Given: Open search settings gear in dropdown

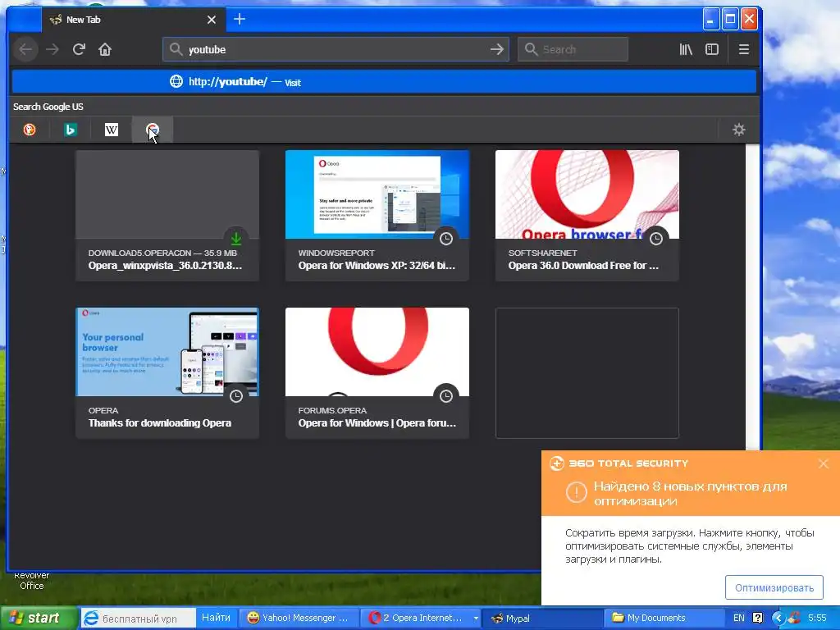Looking at the screenshot, I should pos(739,130).
